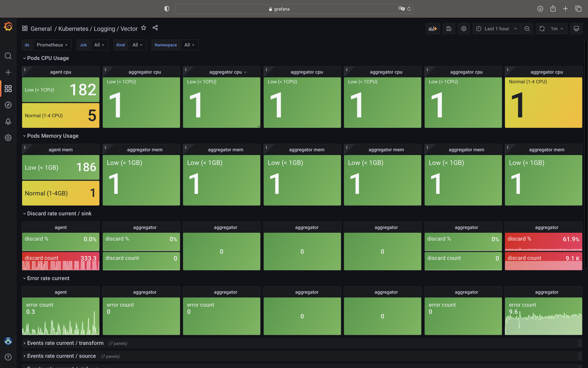The width and height of the screenshot is (588, 368).
Task: Open the Namespace All dropdown
Action: point(190,45)
